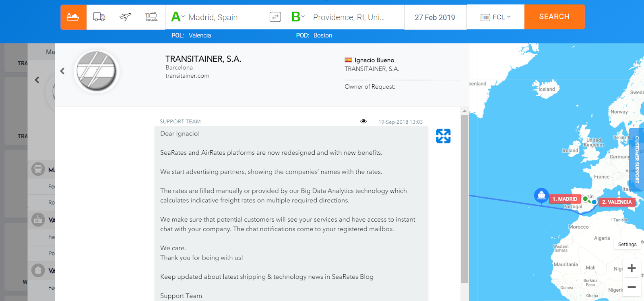Open the destination point B dropdown
Viewport: 644px width, 301px height.
[298, 17]
